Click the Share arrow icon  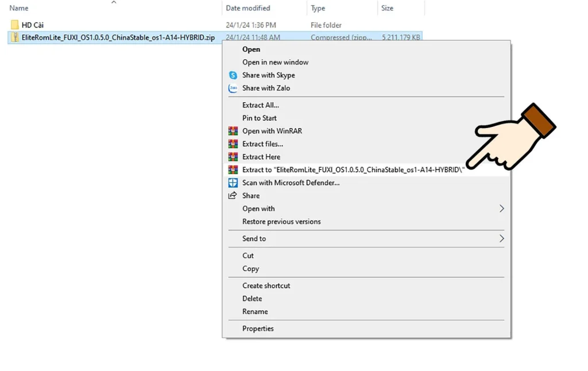233,196
